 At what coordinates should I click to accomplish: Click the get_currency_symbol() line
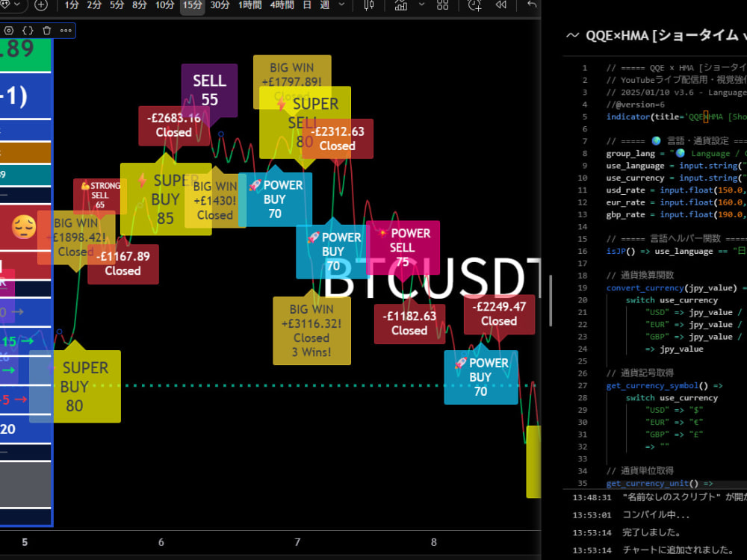click(665, 386)
